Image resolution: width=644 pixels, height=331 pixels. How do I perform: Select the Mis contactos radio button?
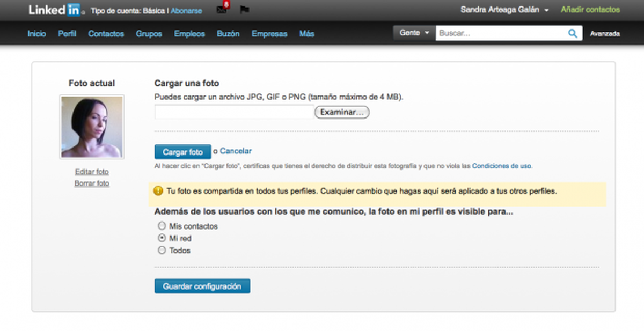coord(162,226)
